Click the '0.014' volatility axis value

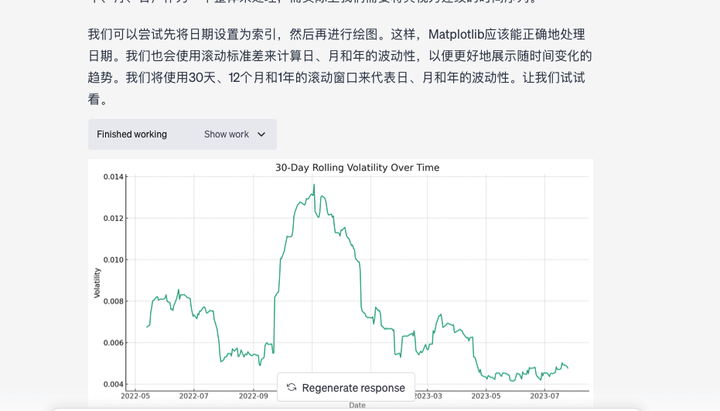point(113,177)
